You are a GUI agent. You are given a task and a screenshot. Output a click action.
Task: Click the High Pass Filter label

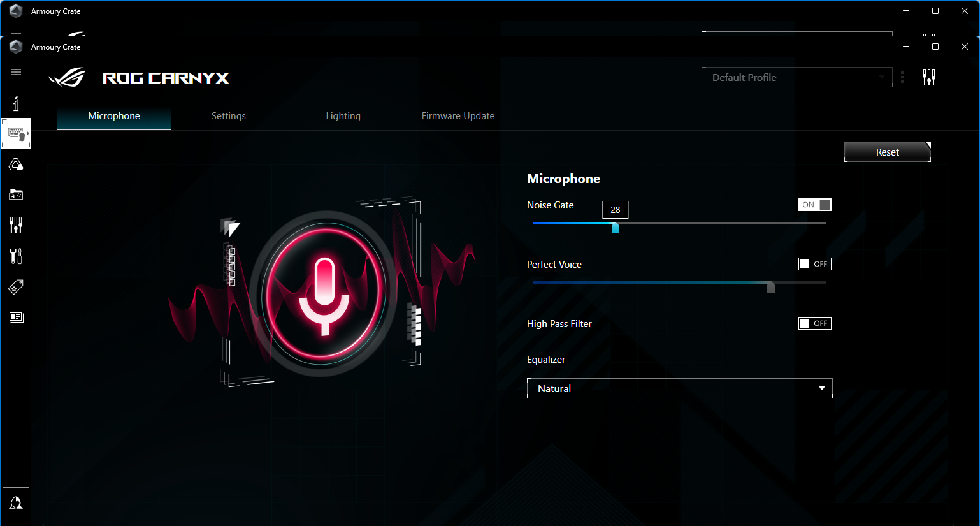[559, 324]
